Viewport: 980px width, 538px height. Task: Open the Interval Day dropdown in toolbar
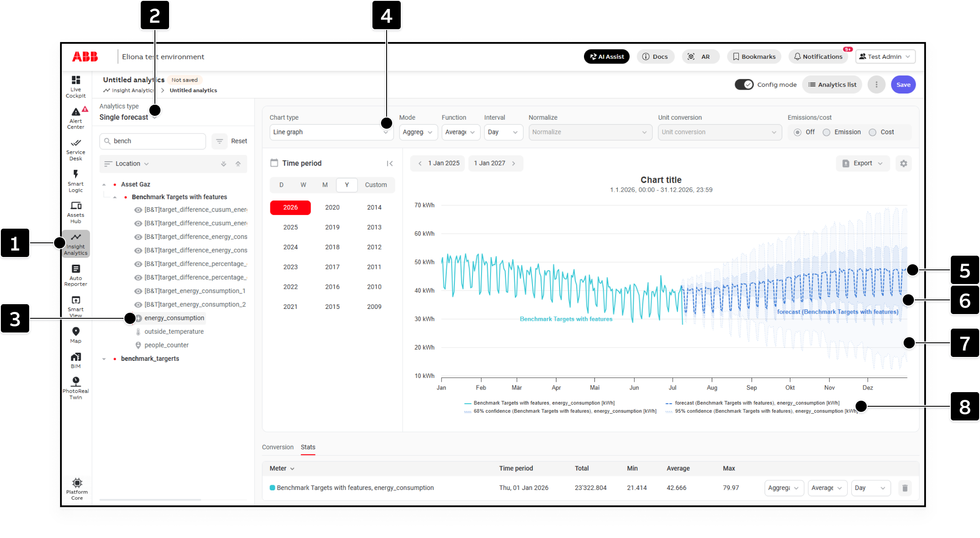503,132
